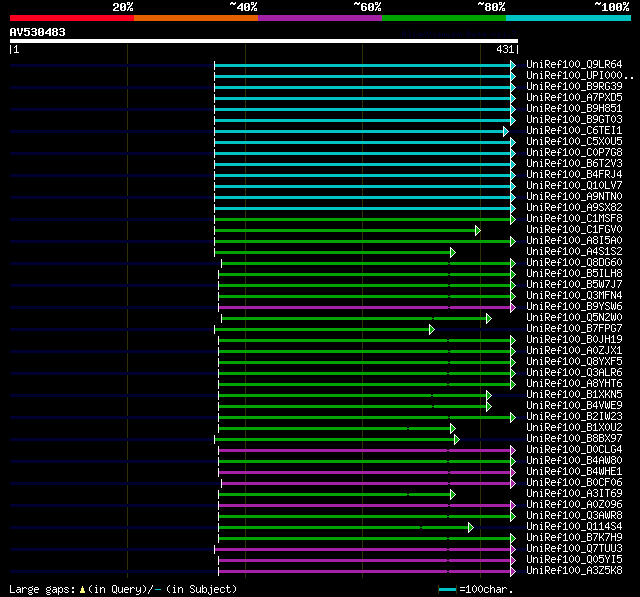Image resolution: width=640 pixels, height=597 pixels.
Task: Open the UniRef100_B1X0U2 hit
Action: pyautogui.click(x=574, y=428)
